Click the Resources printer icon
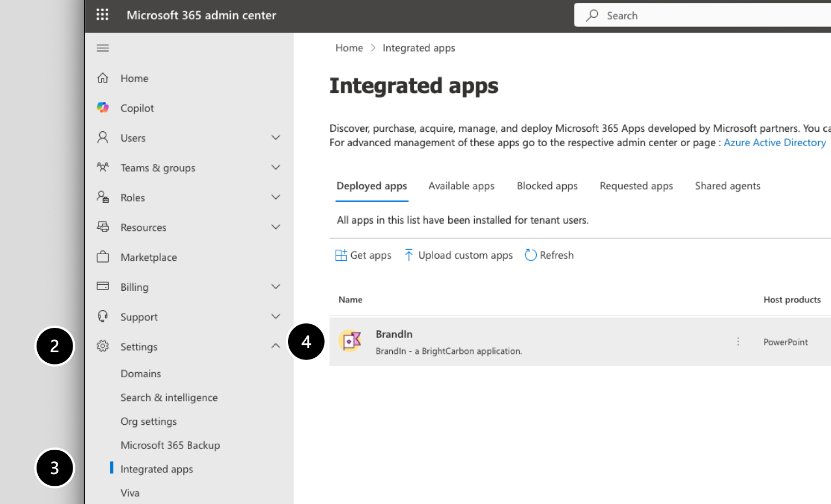831x504 pixels. (102, 227)
